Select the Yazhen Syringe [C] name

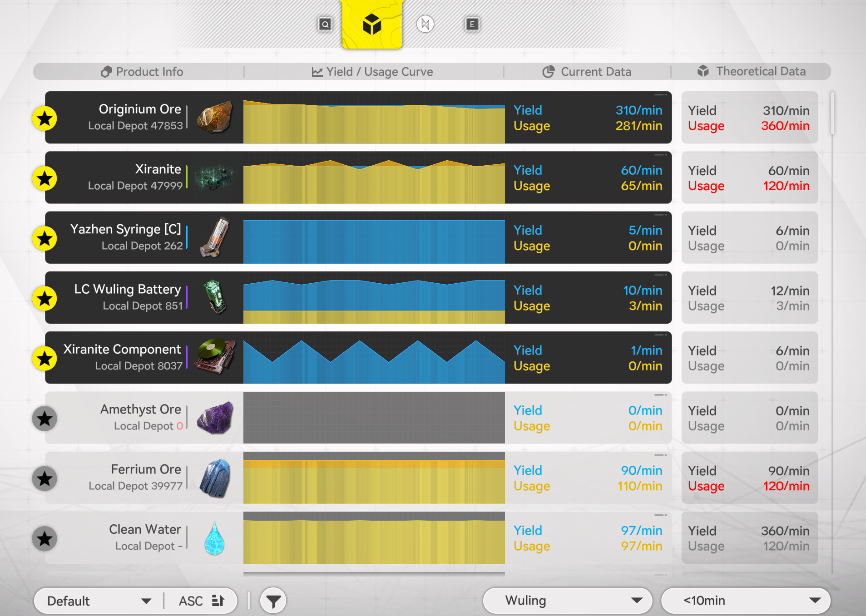[x=126, y=229]
